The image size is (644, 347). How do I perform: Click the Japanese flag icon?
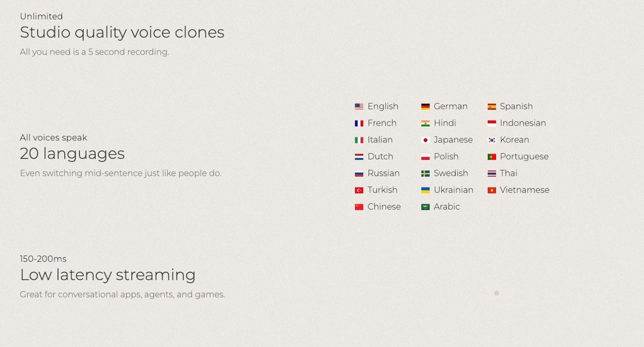[425, 140]
